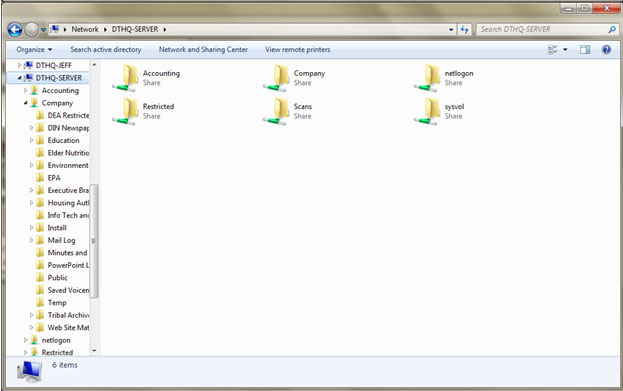Toggle the preview pane button
This screenshot has height=391, width=623.
click(585, 50)
